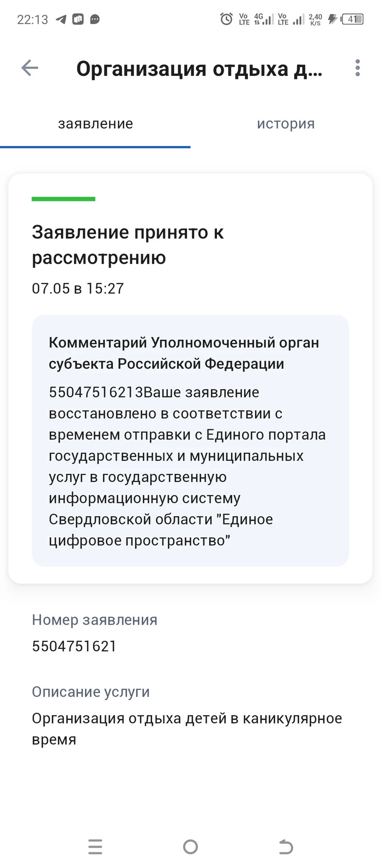
Task: Open the three-dot overflow menu
Action: [x=358, y=68]
